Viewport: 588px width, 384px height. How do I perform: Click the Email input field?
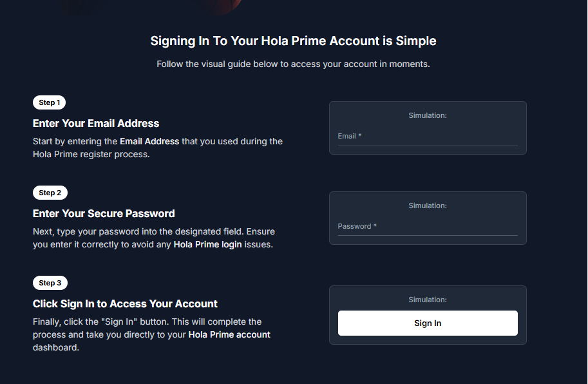point(428,137)
